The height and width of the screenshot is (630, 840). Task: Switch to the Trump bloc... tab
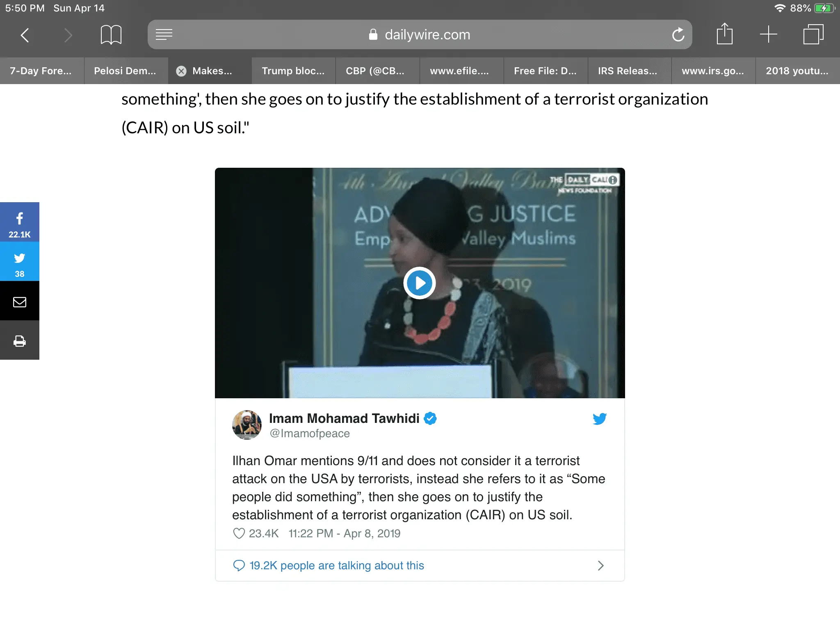[293, 71]
